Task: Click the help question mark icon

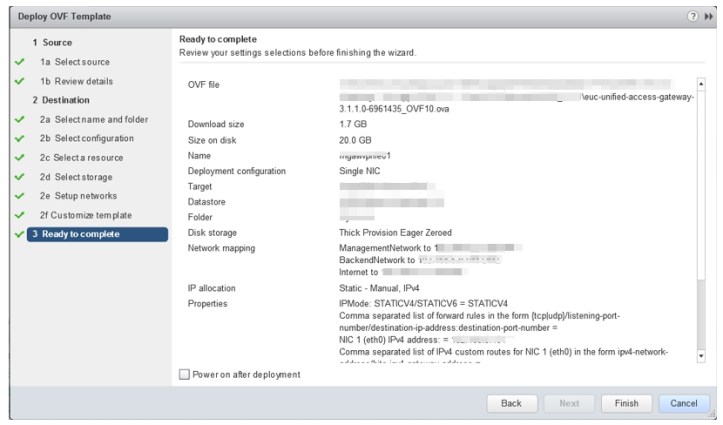Action: [x=692, y=18]
